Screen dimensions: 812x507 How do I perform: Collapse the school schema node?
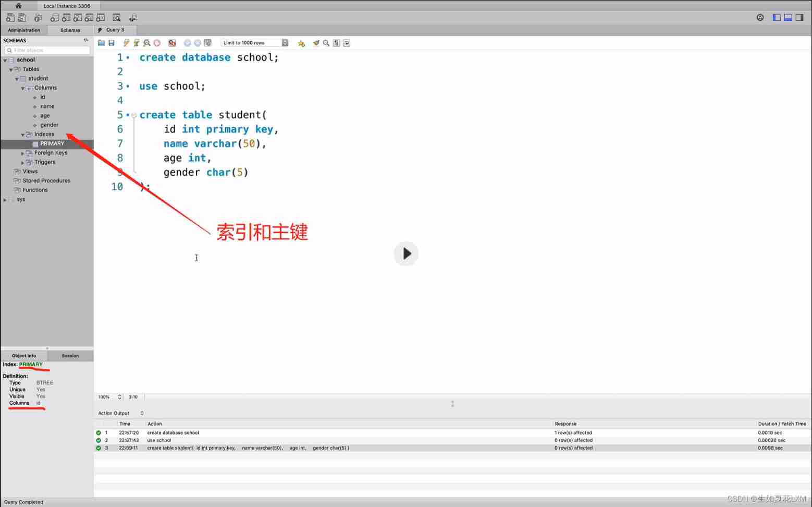pos(5,60)
